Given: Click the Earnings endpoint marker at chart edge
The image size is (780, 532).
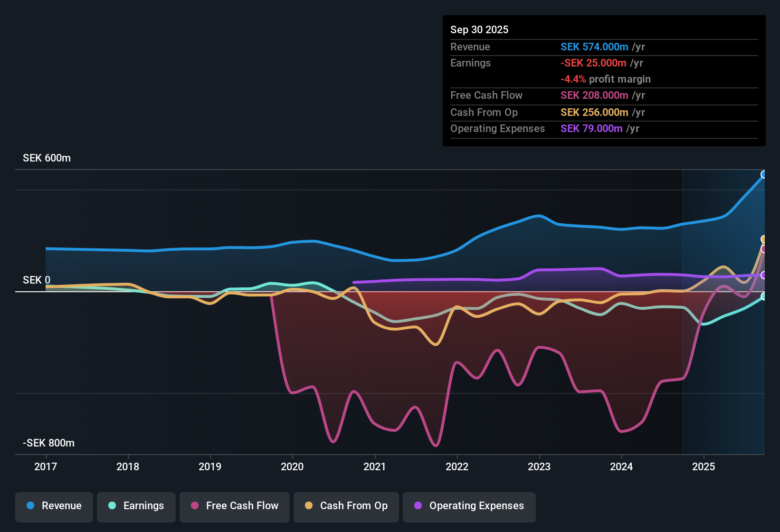Looking at the screenshot, I should click(764, 297).
